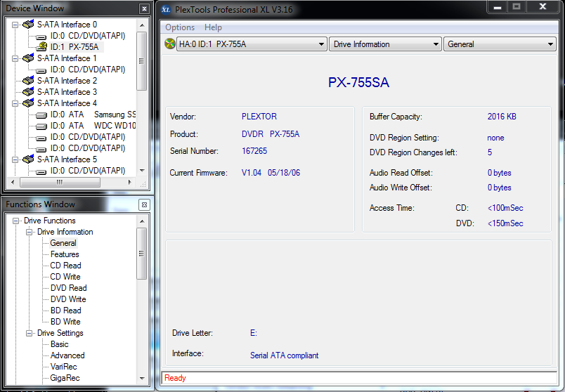This screenshot has height=392, width=565.
Task: Collapse the Drive Settings tree node
Action: pos(29,333)
